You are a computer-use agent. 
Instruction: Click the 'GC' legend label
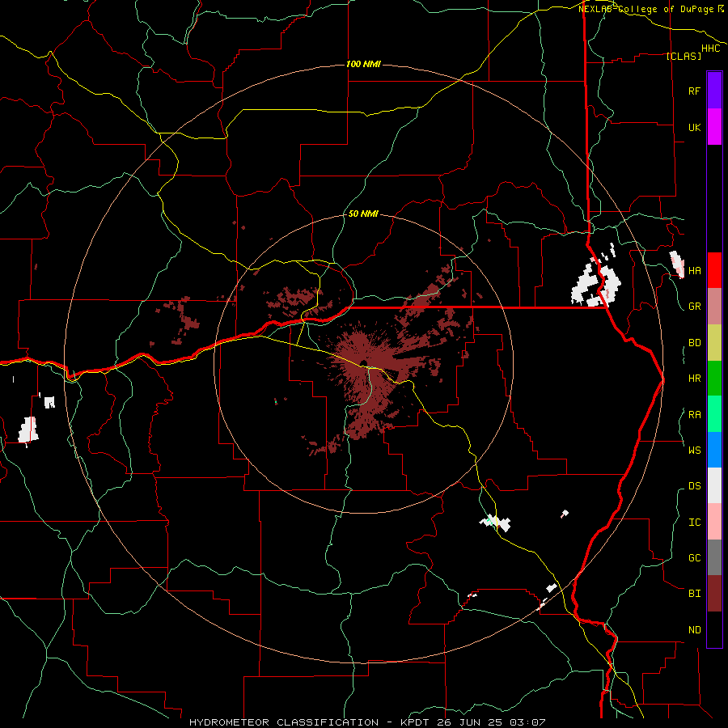(x=694, y=558)
